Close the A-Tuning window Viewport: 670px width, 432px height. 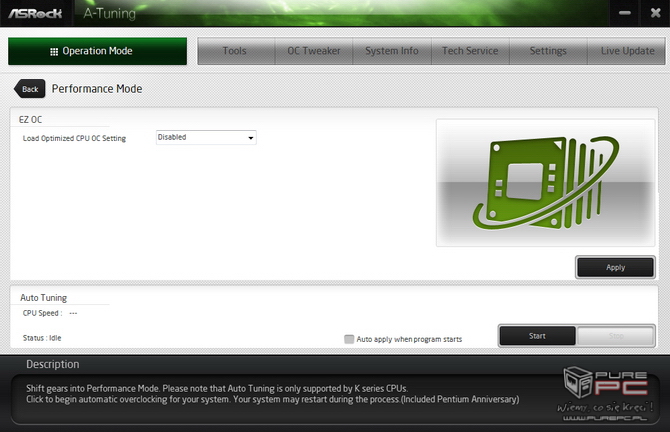655,13
